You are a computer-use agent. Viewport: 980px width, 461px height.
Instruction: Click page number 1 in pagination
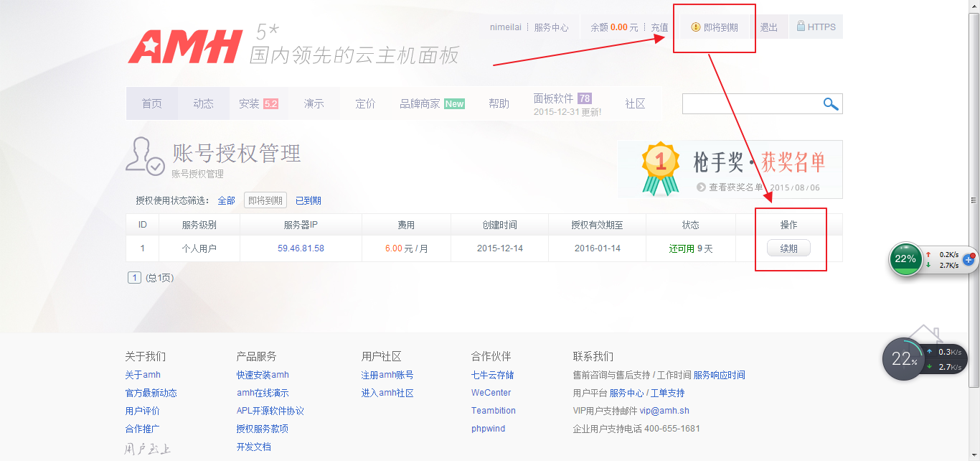(134, 278)
